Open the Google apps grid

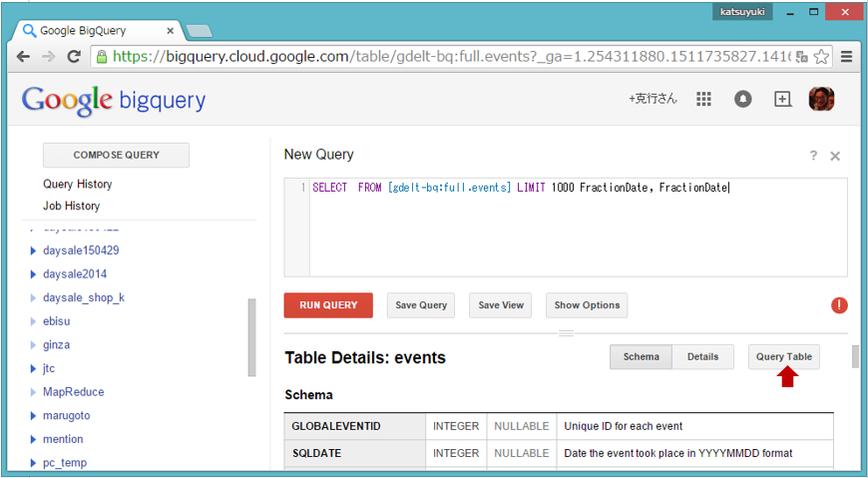click(703, 99)
